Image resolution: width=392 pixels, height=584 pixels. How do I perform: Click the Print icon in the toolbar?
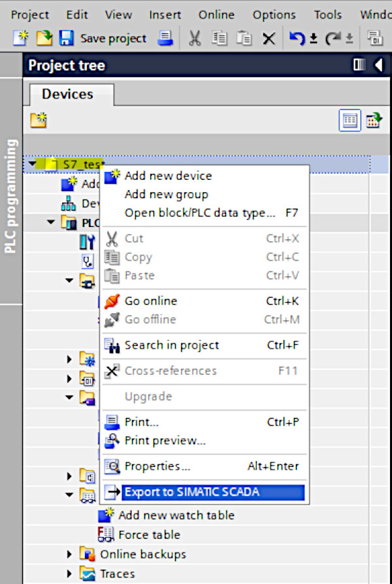[165, 38]
